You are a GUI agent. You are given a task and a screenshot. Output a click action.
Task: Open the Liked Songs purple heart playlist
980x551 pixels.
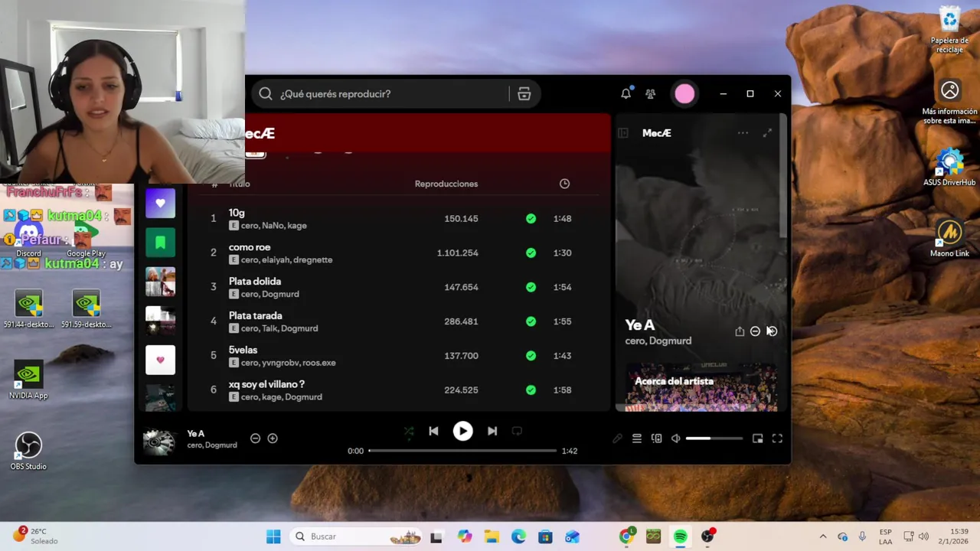pyautogui.click(x=160, y=203)
